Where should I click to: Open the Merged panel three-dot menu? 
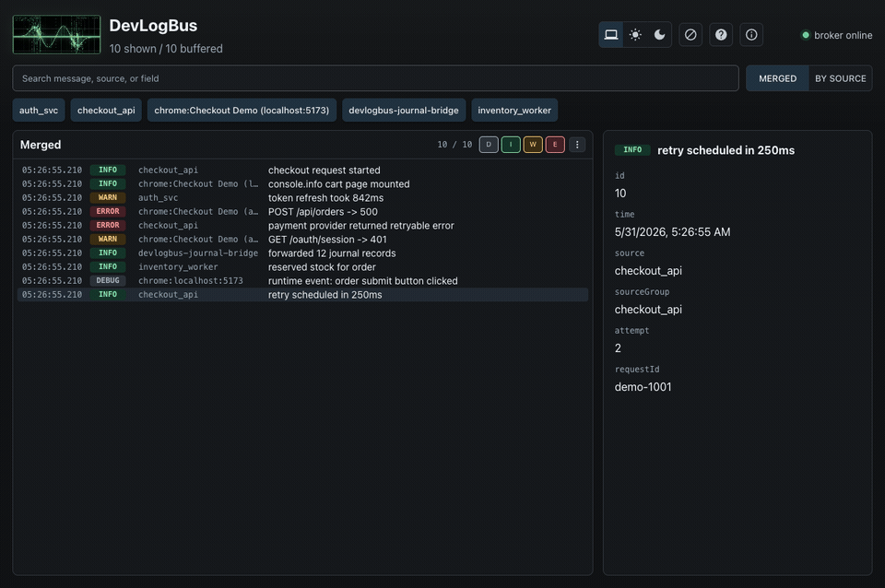(x=577, y=145)
